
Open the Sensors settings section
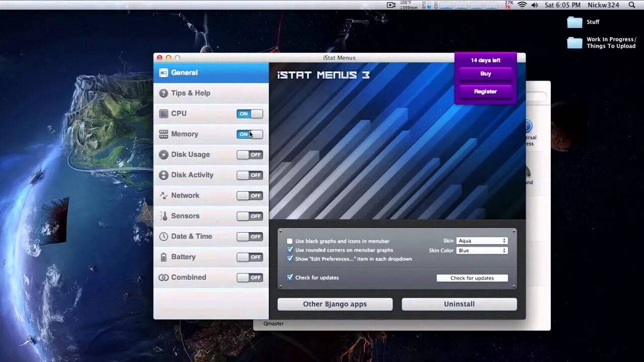(x=211, y=216)
